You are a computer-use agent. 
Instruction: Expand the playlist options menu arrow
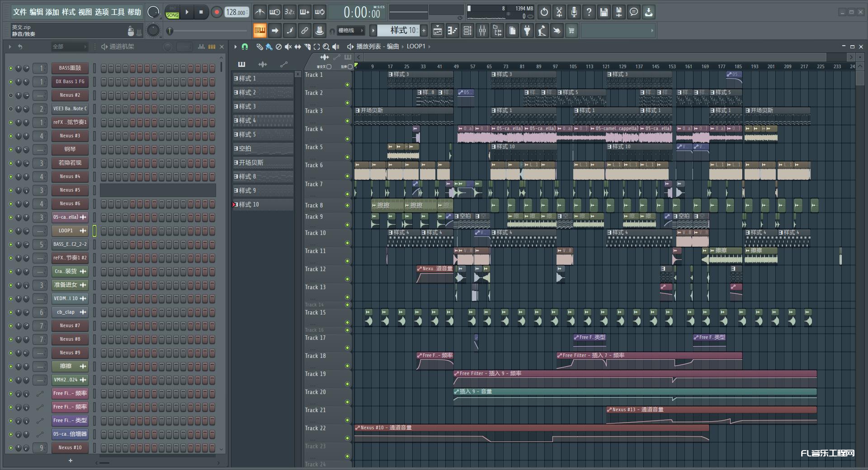pos(236,47)
